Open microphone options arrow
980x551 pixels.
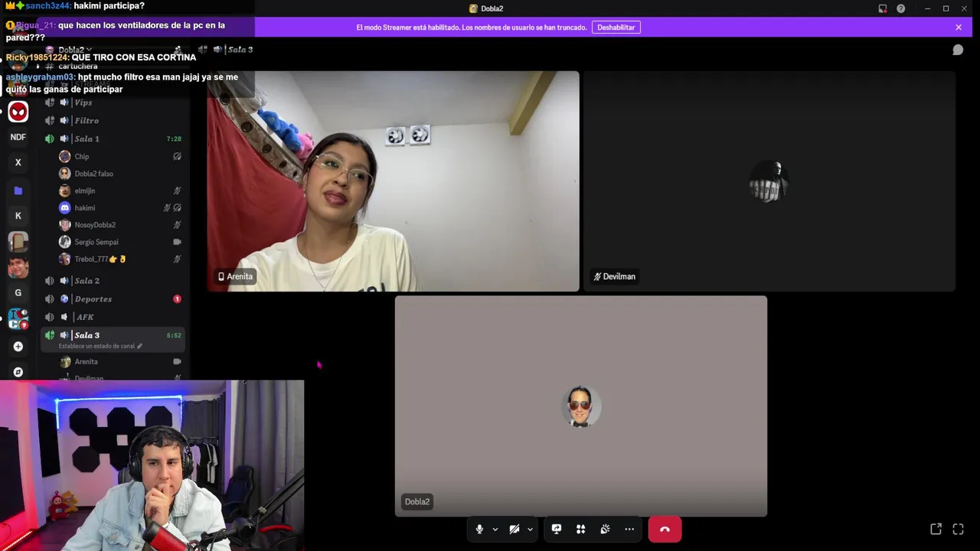tap(495, 529)
